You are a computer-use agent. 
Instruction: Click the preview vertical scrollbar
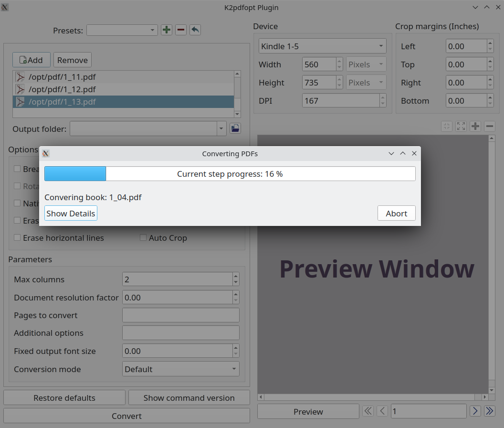coord(492,264)
